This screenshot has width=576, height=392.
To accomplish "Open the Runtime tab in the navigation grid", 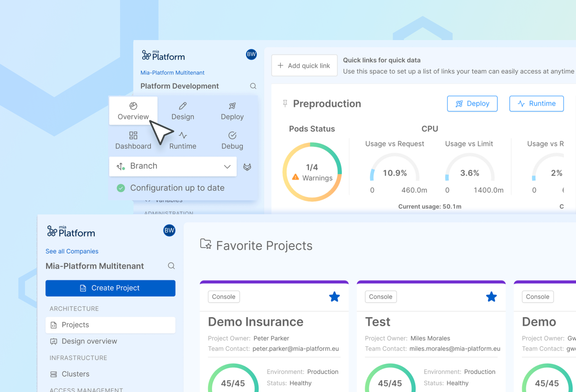I will (183, 140).
